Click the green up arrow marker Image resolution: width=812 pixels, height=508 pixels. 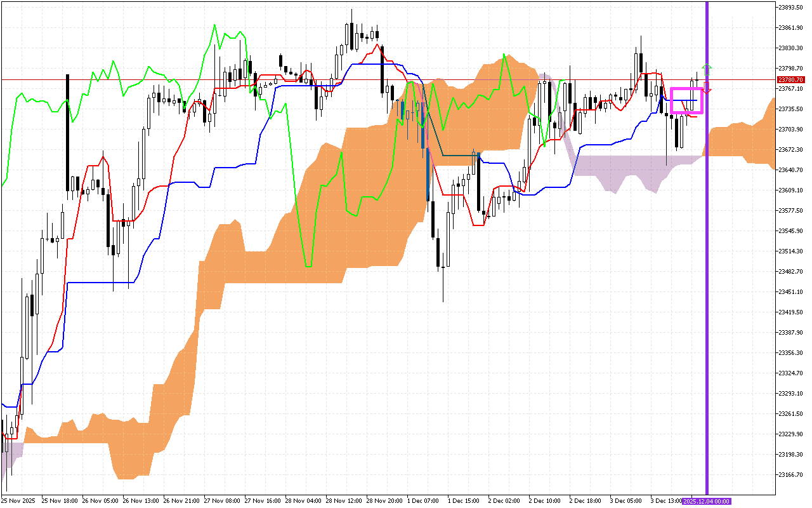(x=707, y=67)
